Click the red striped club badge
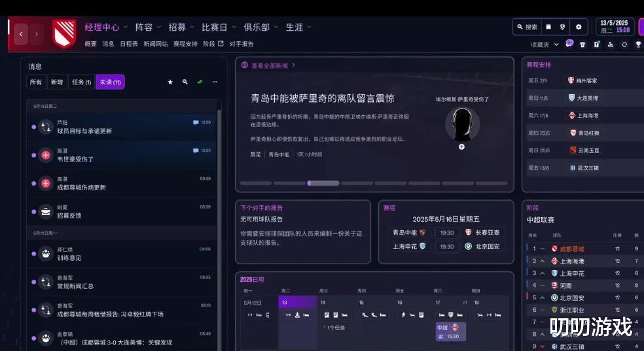This screenshot has width=644, height=351. pos(64,33)
